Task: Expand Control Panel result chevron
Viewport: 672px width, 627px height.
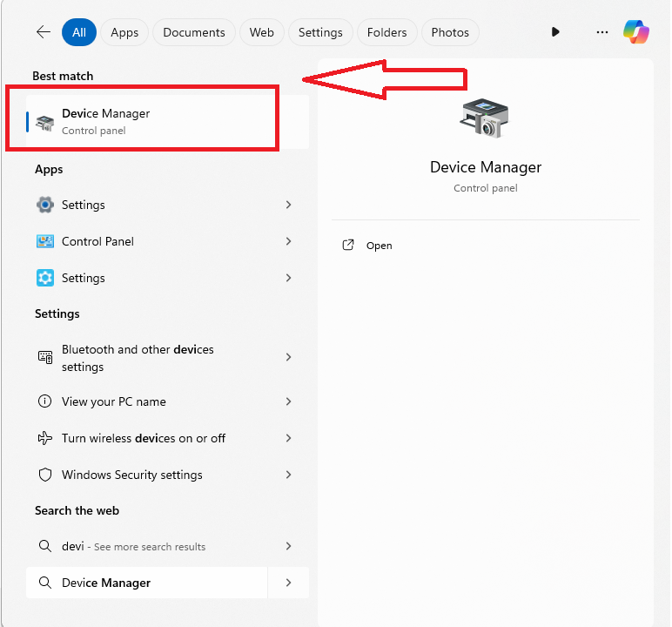Action: point(288,241)
